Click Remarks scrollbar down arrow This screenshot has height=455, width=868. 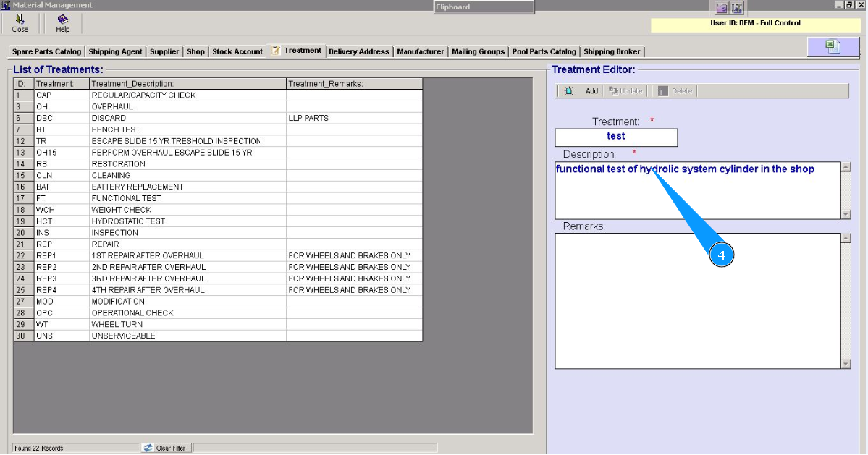coord(846,363)
